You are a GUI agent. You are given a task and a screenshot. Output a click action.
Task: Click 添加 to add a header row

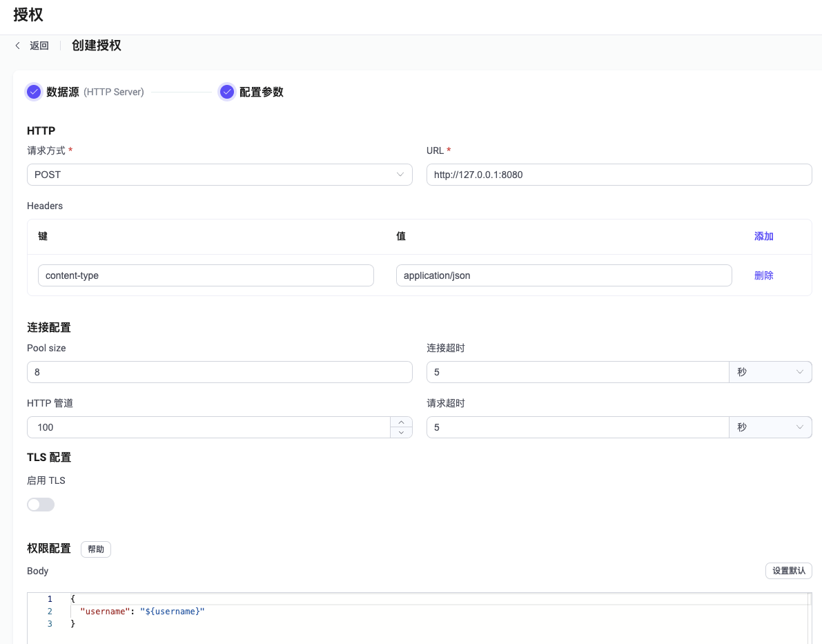(x=763, y=236)
